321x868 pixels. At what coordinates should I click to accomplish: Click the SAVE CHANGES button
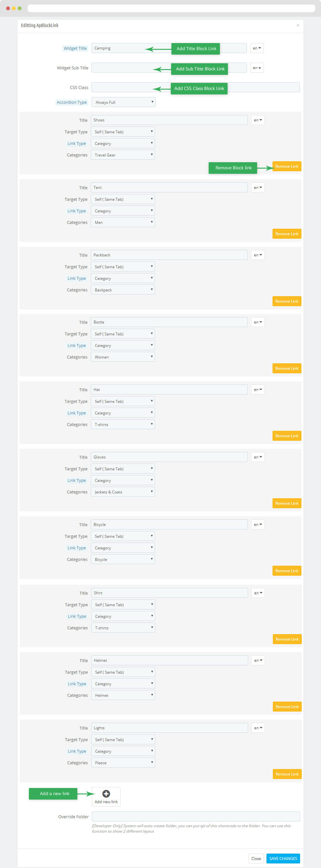click(x=283, y=858)
